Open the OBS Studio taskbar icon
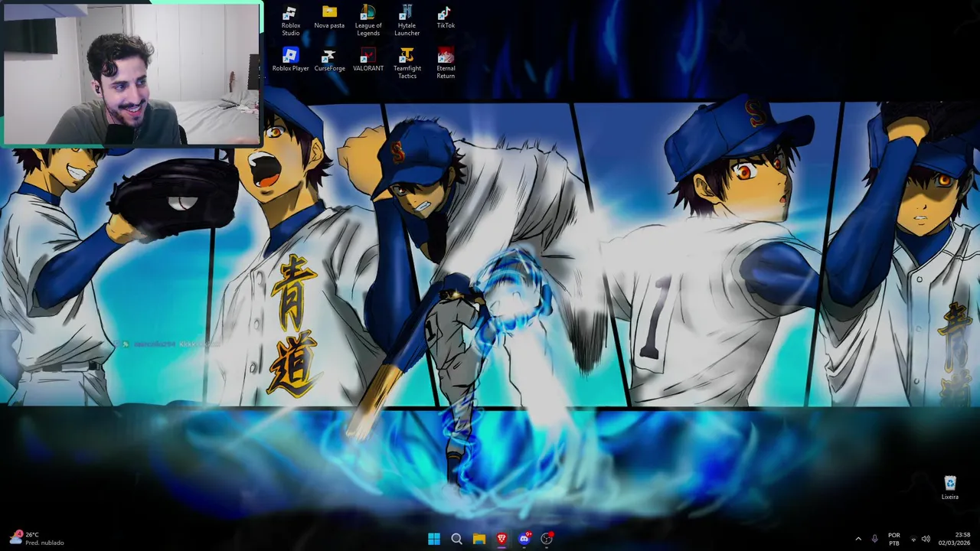The height and width of the screenshot is (551, 980). point(547,539)
